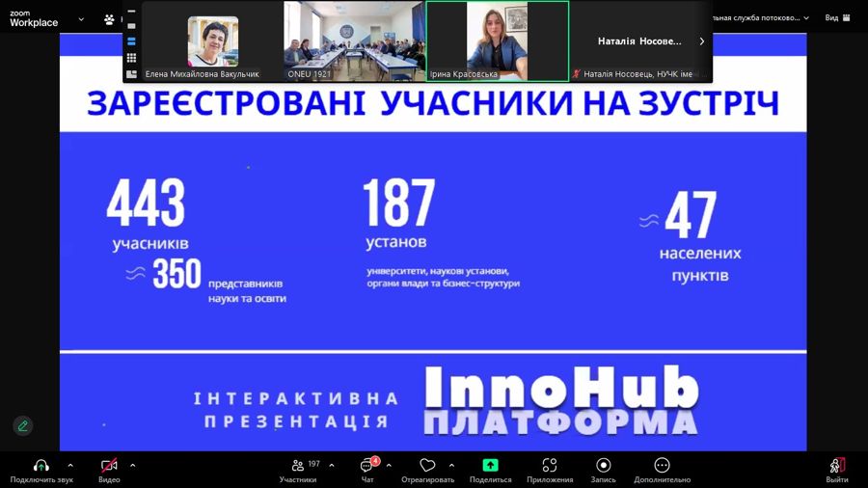Click the slide heading ЗАРЕЄСТРОВАНІ УЧАСНИКИ НА ЗУСТРІЧ

pos(433,103)
